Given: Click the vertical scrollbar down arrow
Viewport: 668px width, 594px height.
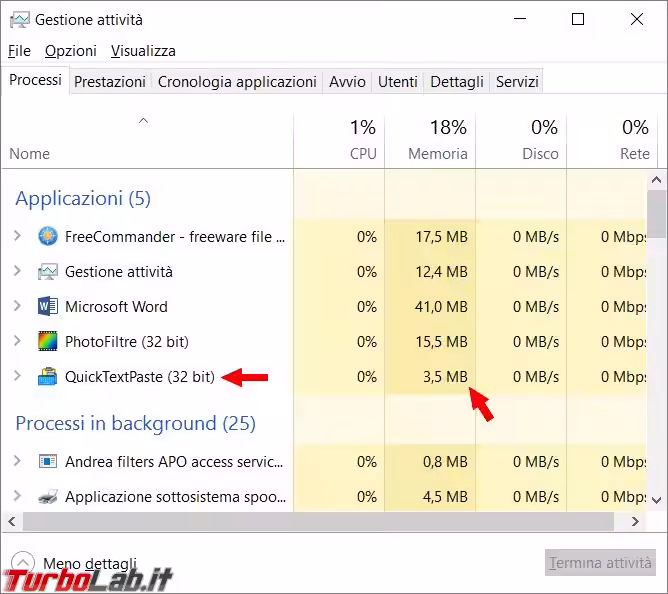Looking at the screenshot, I should [657, 499].
